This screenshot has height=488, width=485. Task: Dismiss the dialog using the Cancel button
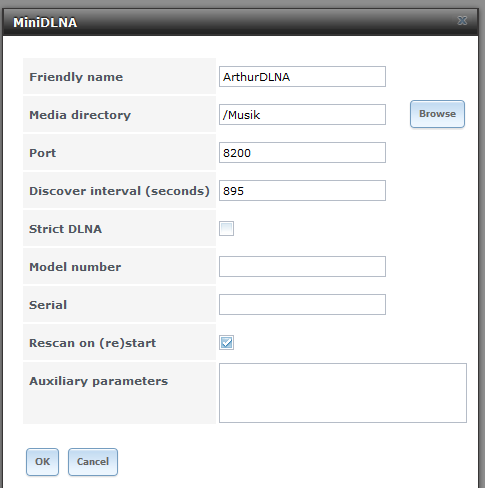tap(93, 462)
